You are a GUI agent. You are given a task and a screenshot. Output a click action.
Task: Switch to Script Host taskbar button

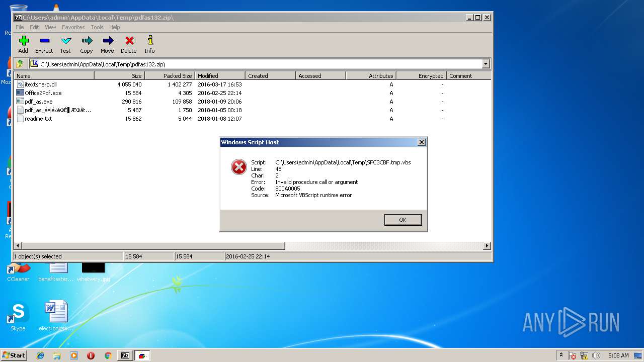point(142,355)
